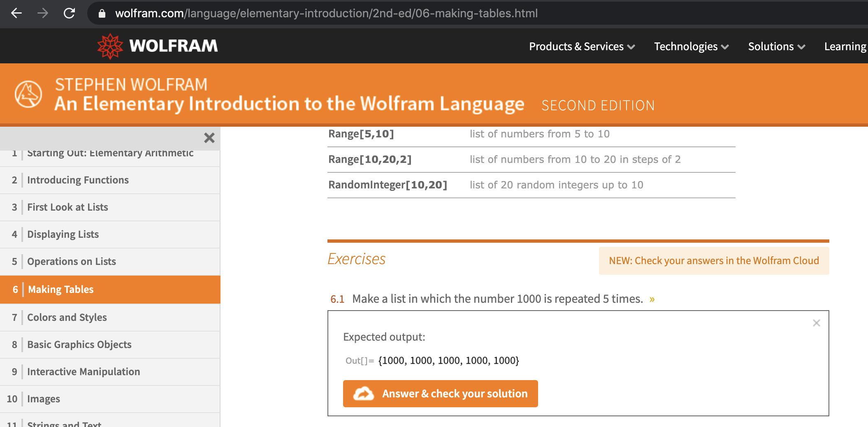Select chapter 6 Making Tables
868x427 pixels.
(x=110, y=290)
